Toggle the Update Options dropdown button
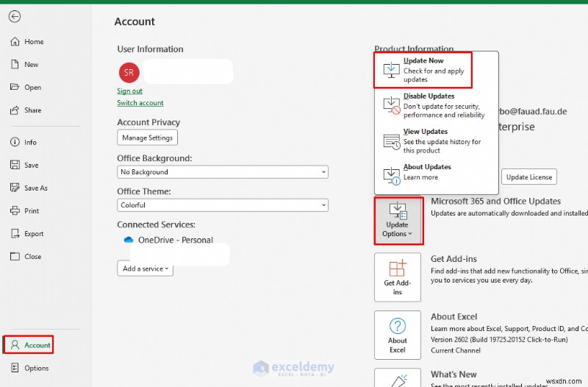This screenshot has height=387, width=588. point(398,221)
